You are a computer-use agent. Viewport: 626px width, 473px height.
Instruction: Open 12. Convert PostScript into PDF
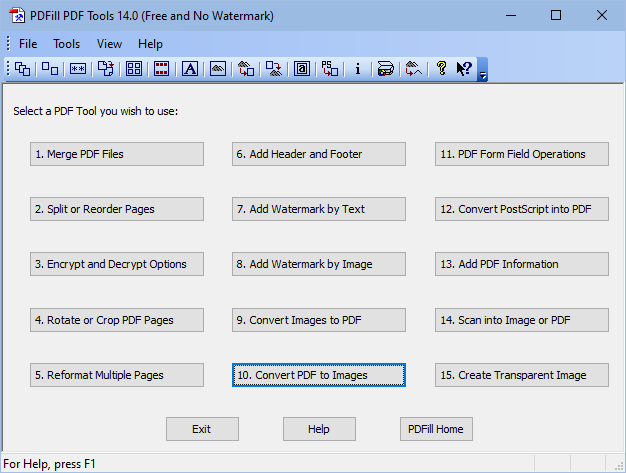tap(522, 209)
